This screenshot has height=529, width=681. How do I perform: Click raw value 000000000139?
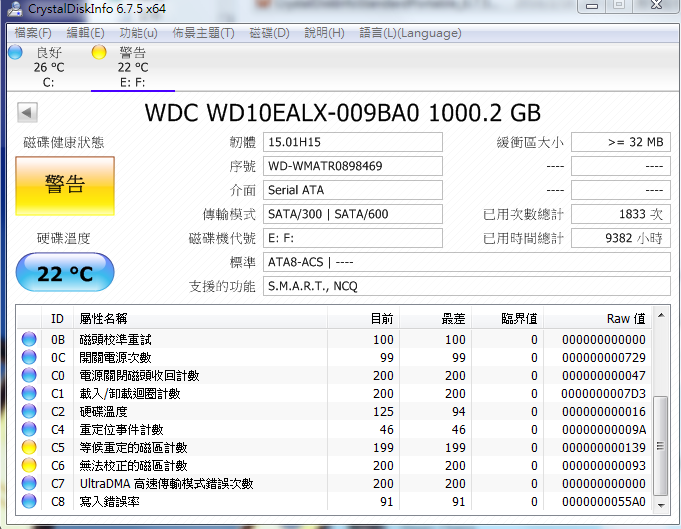point(604,447)
